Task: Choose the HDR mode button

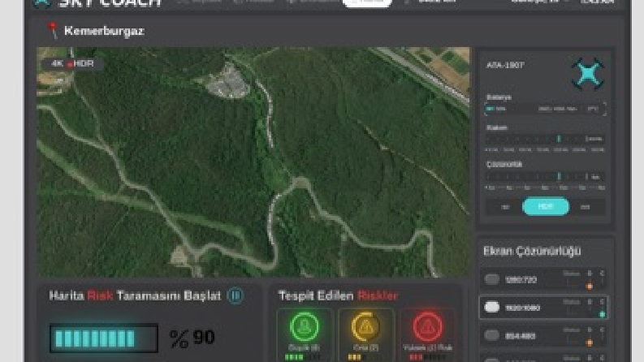Action: (x=546, y=206)
